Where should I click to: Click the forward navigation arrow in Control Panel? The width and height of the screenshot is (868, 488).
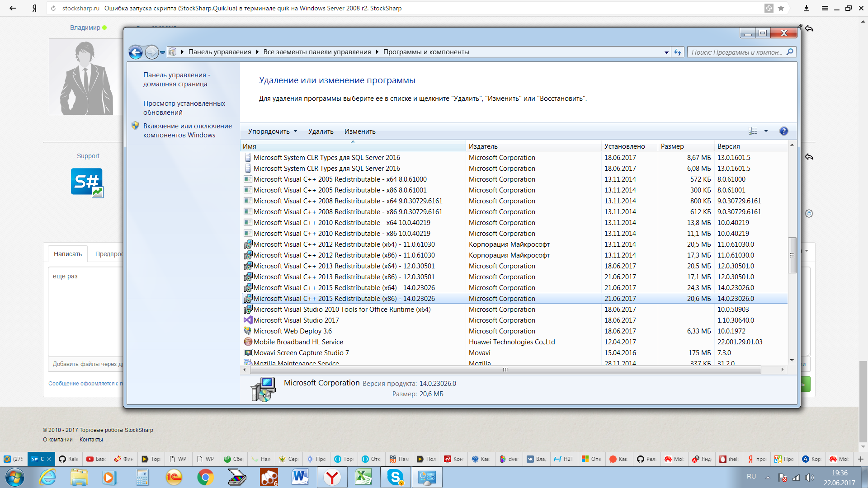(152, 52)
